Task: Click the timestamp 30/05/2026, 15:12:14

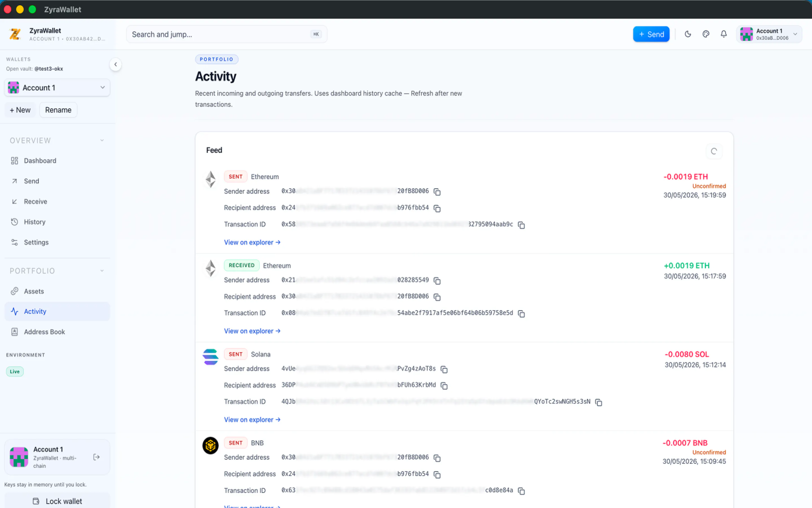Action: (x=695, y=365)
